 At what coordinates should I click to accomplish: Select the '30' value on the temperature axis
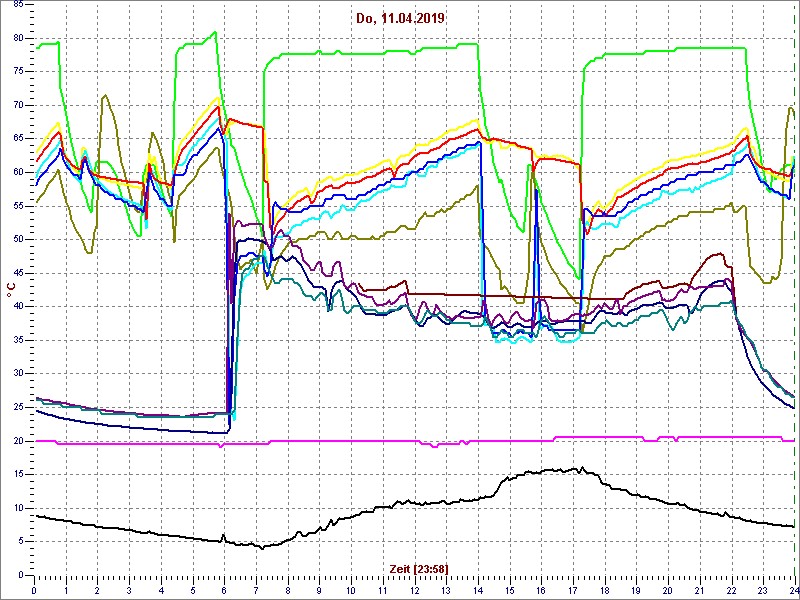tap(17, 373)
